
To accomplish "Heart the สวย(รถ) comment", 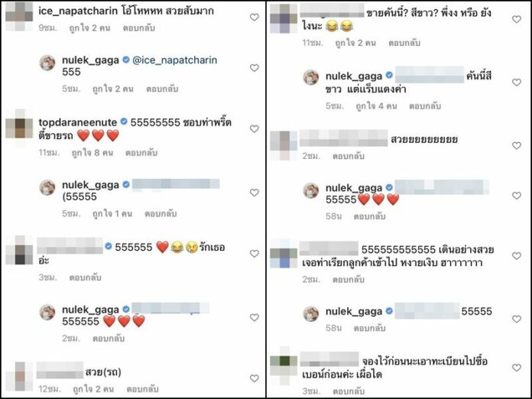I will pyautogui.click(x=254, y=378).
